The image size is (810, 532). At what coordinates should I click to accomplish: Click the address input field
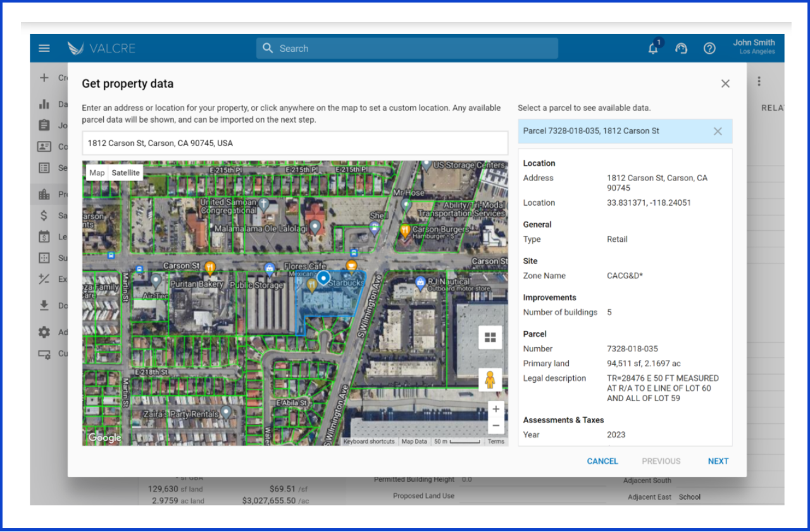(x=295, y=143)
